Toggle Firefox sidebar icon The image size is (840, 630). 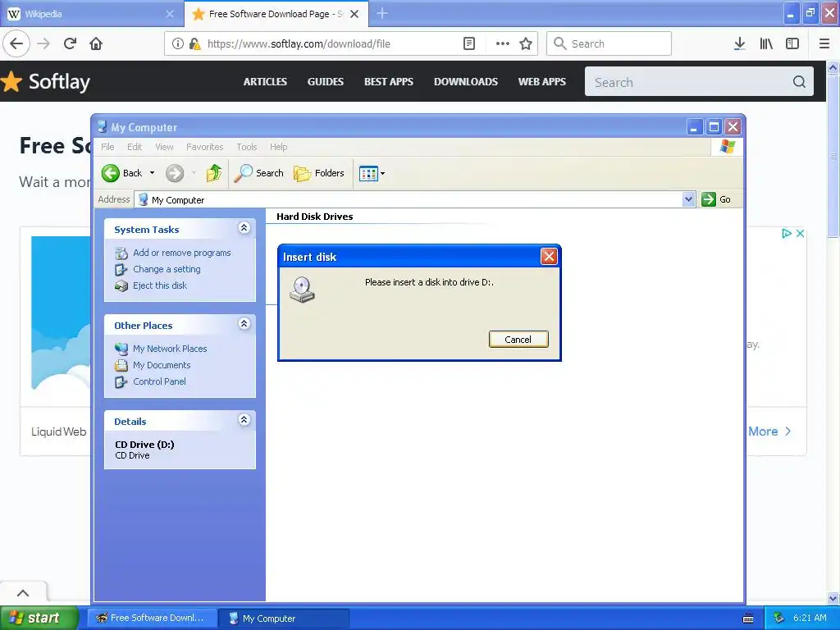[x=792, y=43]
